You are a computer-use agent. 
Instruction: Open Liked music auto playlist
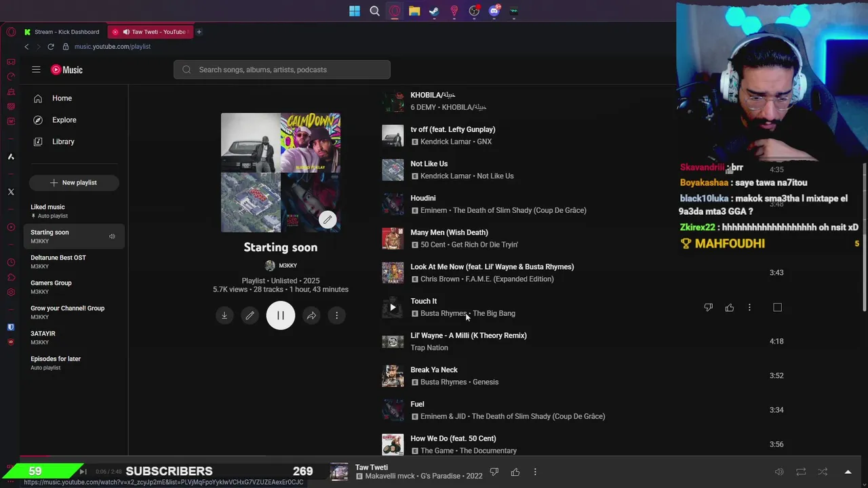click(74, 211)
